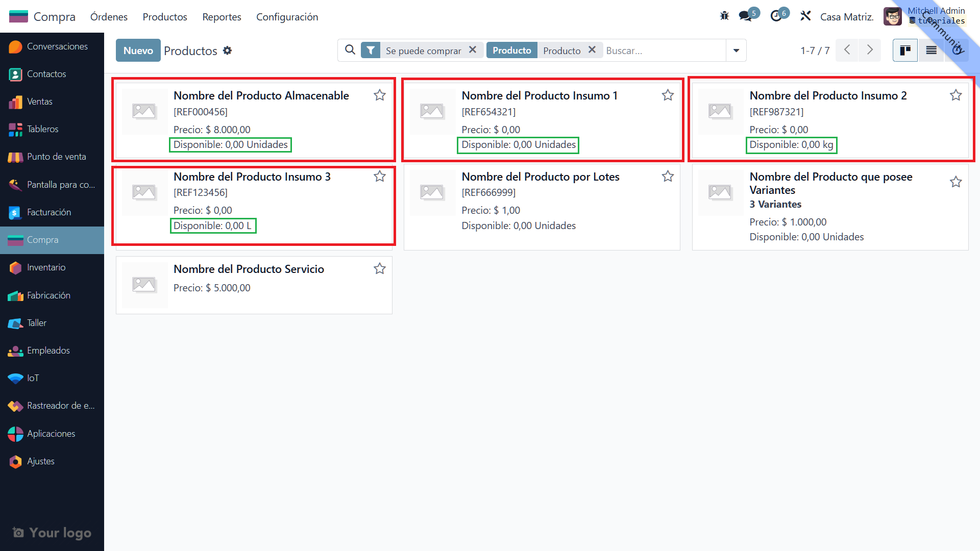This screenshot has height=551, width=980.
Task: Open the debug bug icon
Action: pyautogui.click(x=724, y=16)
